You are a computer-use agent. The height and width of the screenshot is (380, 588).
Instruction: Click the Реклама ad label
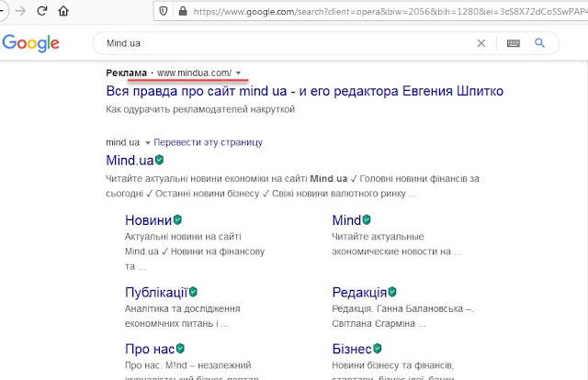127,73
